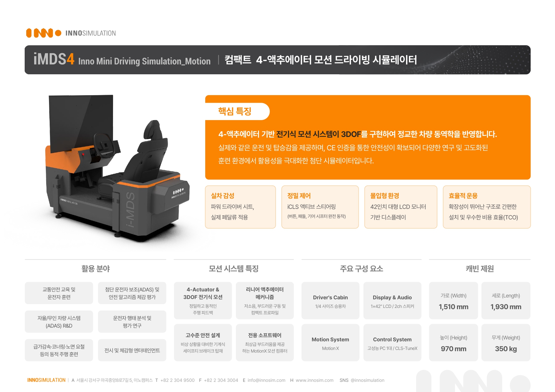Click "Inno Mini Driving Simulation_Motion" subtitle
Viewport: 555px width, 392px height.
tap(144, 61)
